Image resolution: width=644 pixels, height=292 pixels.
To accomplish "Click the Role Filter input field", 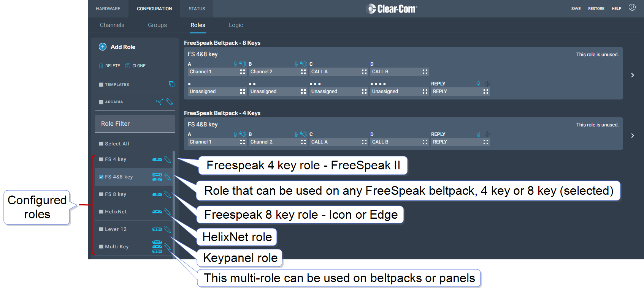I will pos(135,124).
